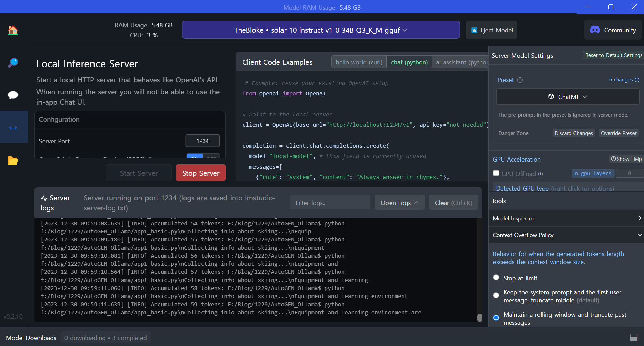This screenshot has width=644, height=346.
Task: Click 0 downloading • 3 completed status
Action: [x=106, y=338]
